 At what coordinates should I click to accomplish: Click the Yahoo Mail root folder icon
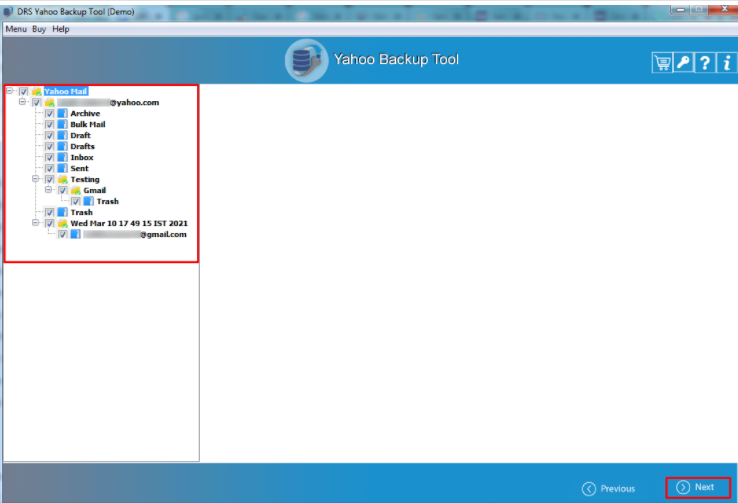click(37, 91)
